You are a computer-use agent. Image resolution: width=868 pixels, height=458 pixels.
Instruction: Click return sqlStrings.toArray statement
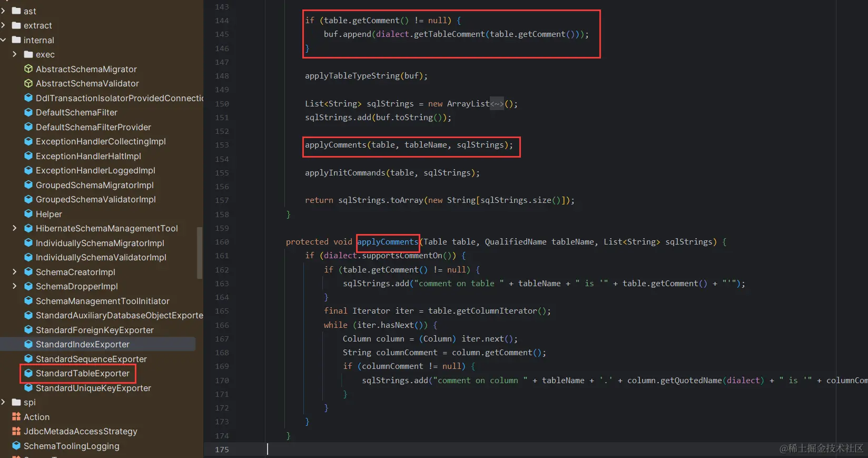click(x=440, y=200)
